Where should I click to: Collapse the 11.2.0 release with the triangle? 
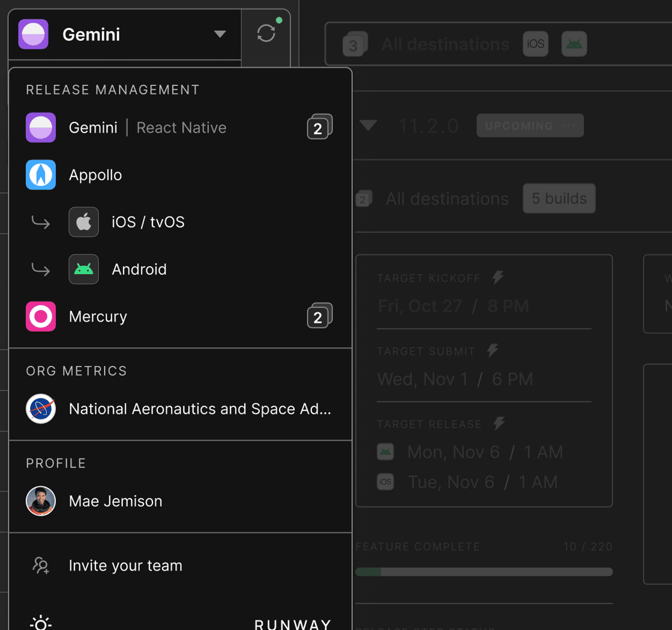click(x=368, y=125)
